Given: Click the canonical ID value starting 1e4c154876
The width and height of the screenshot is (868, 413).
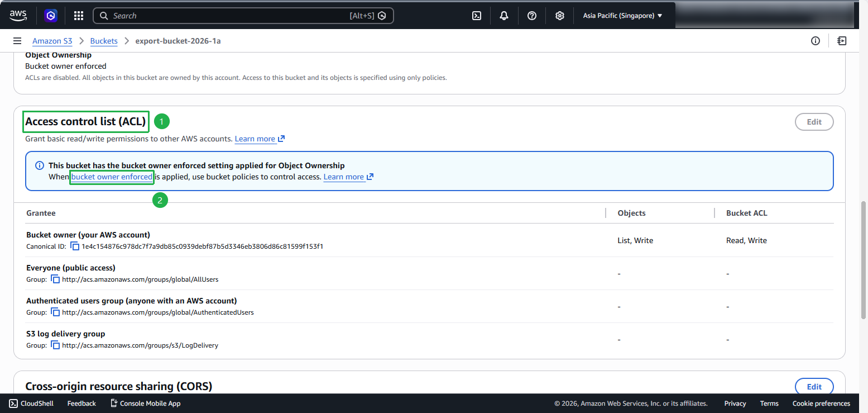Looking at the screenshot, I should 203,246.
